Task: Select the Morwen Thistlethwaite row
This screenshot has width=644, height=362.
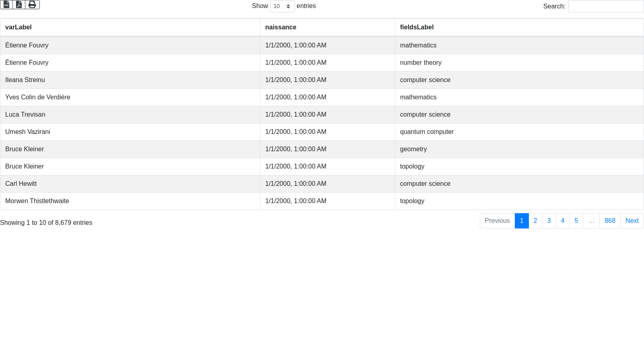Action: pos(37,201)
